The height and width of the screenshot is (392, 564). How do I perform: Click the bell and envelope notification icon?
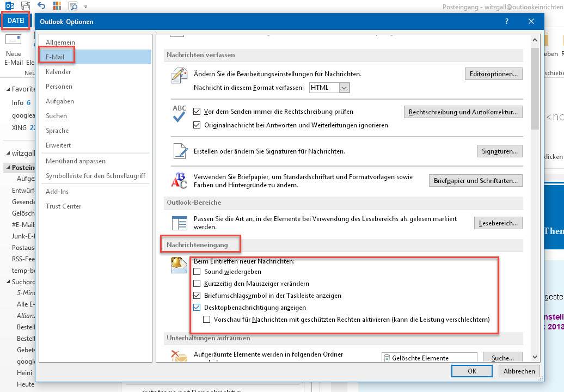pyautogui.click(x=179, y=265)
